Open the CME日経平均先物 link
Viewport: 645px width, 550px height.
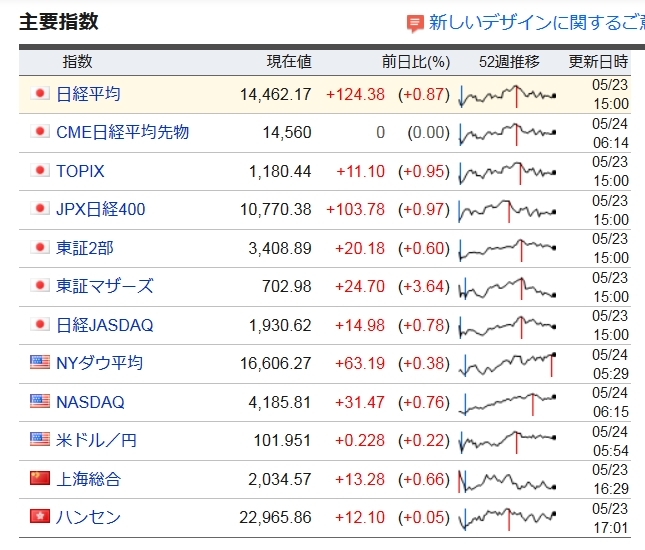point(122,132)
